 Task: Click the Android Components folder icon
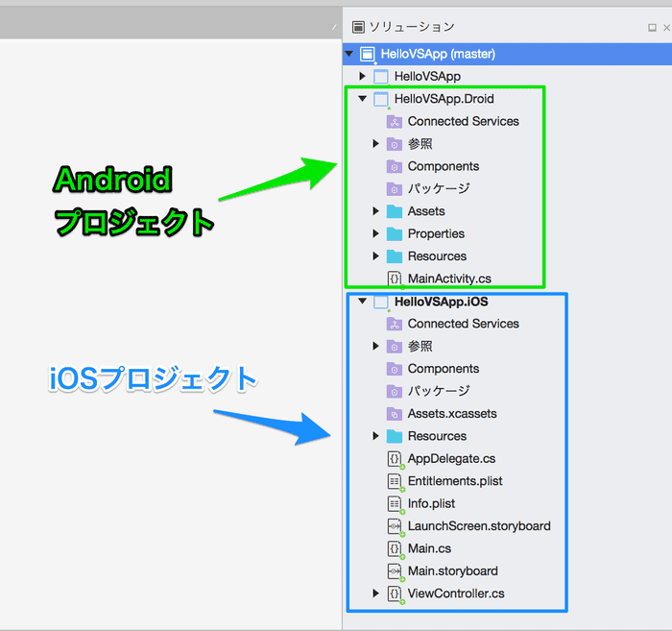394,167
